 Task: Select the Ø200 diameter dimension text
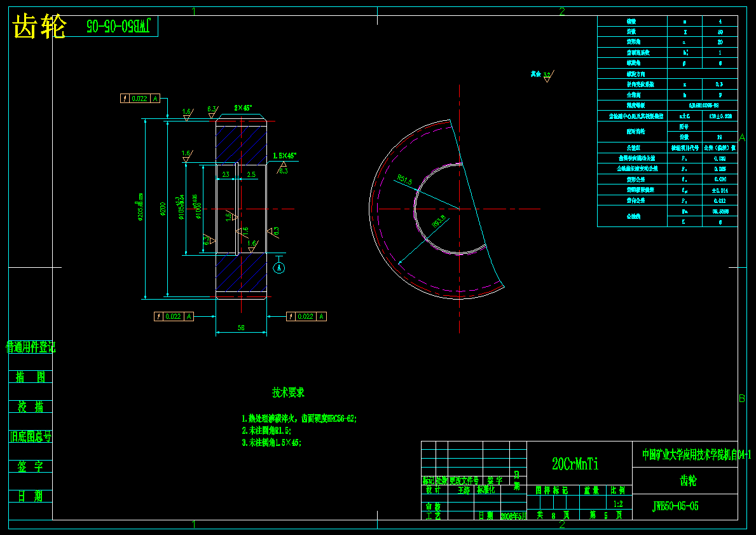click(163, 209)
